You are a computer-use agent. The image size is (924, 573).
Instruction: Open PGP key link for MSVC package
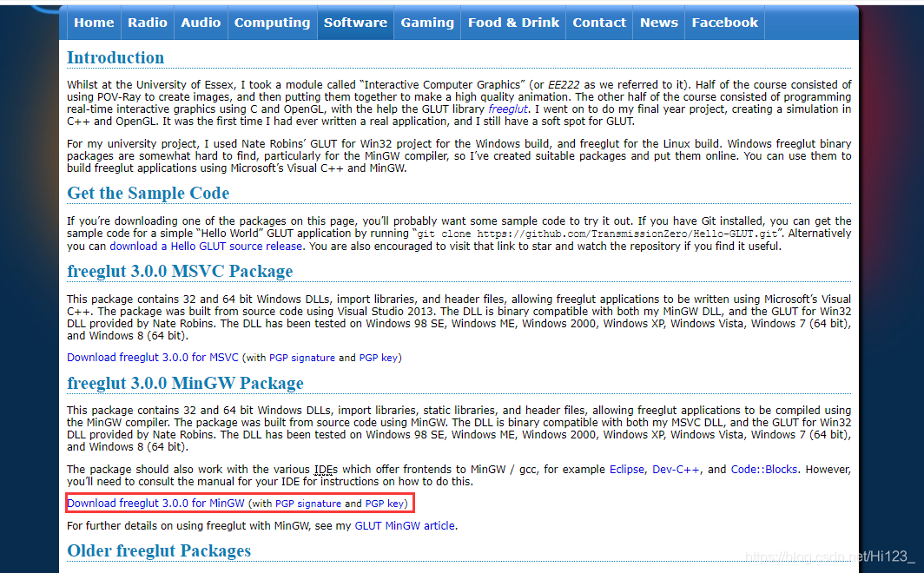379,358
